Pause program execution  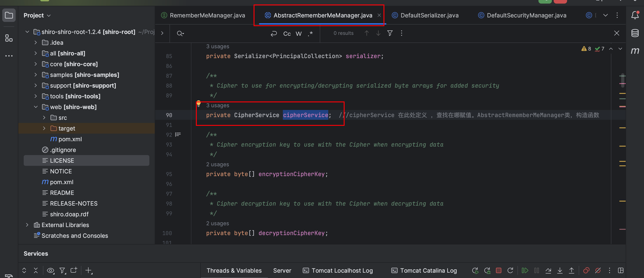(536, 270)
